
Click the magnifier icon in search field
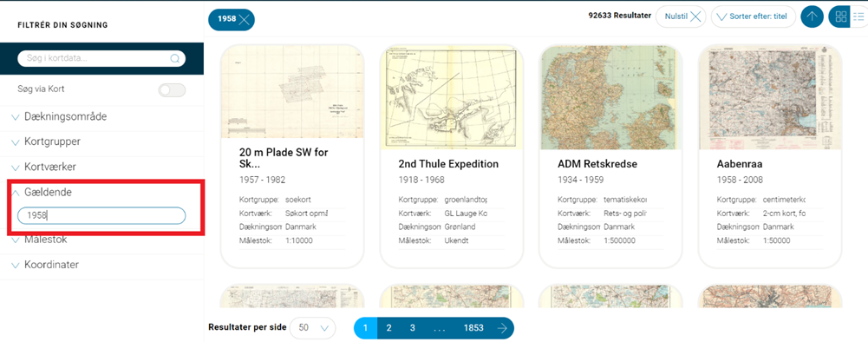175,58
